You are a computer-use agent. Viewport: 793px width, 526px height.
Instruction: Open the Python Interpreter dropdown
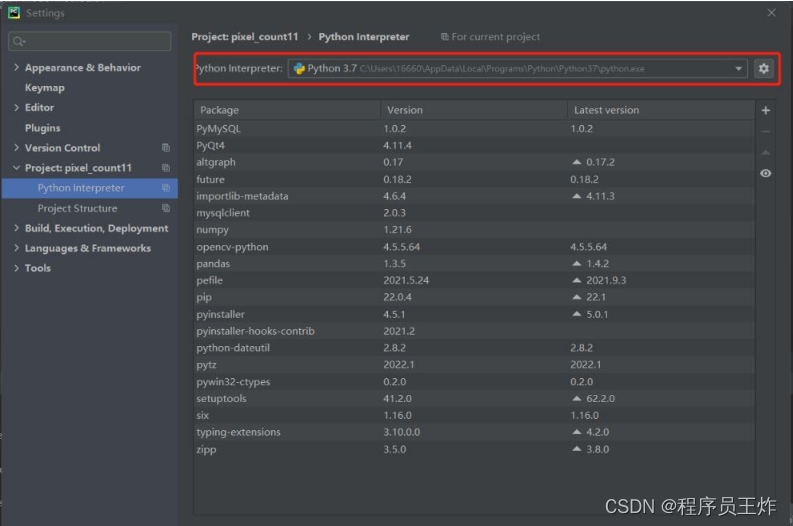coord(738,68)
